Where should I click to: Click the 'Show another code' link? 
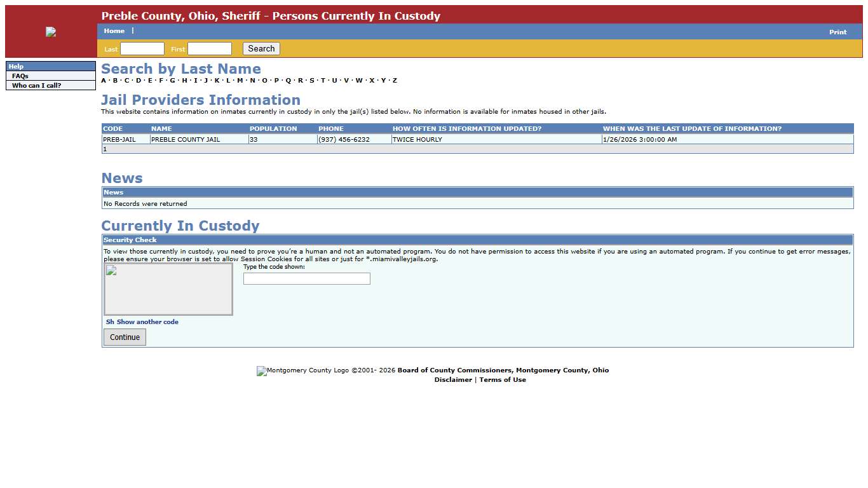(147, 322)
